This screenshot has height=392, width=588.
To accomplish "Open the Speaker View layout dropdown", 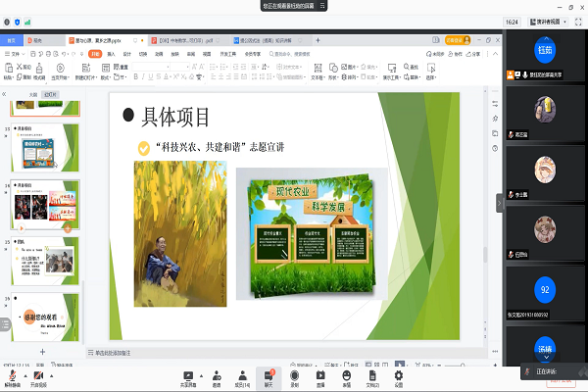I will point(548,22).
